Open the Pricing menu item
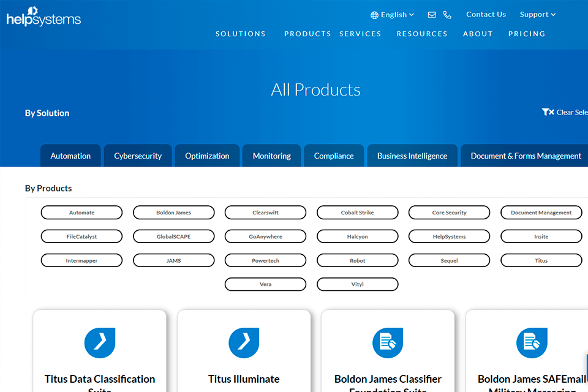Image resolution: width=588 pixels, height=392 pixels. click(527, 34)
